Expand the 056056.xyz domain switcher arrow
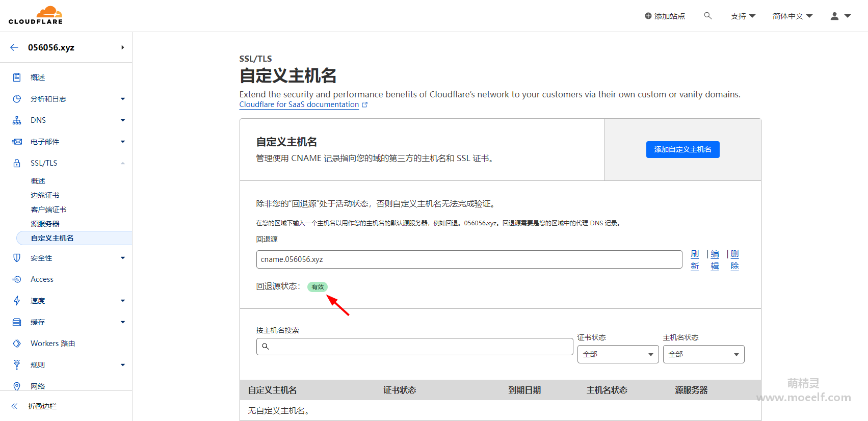 (x=122, y=47)
